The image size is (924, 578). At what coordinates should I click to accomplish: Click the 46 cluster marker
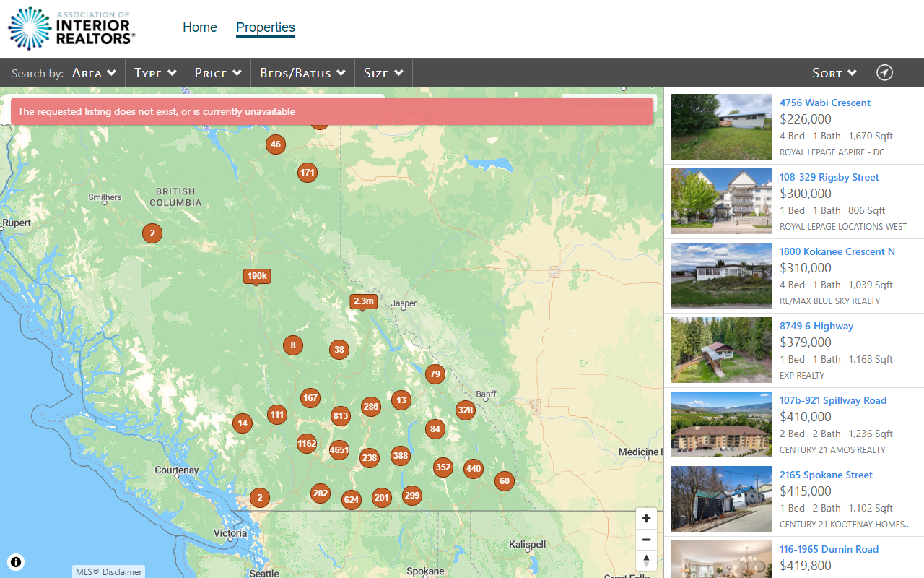(x=275, y=144)
